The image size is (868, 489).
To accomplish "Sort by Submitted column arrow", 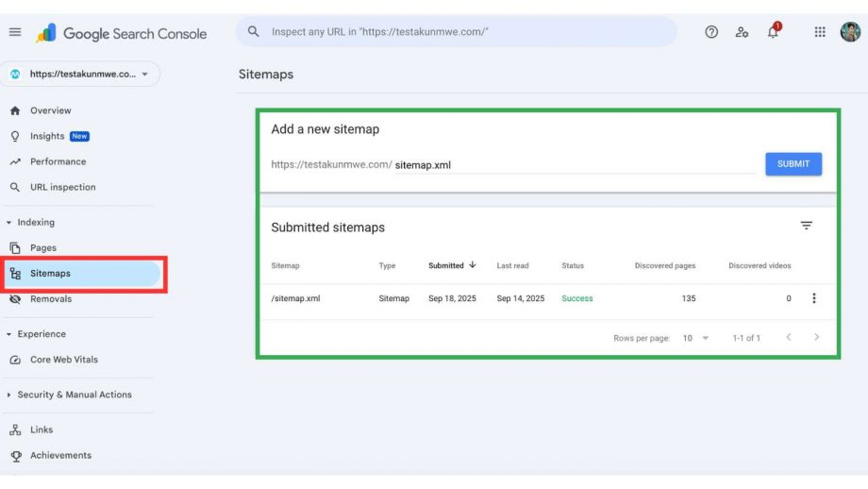I will (472, 264).
